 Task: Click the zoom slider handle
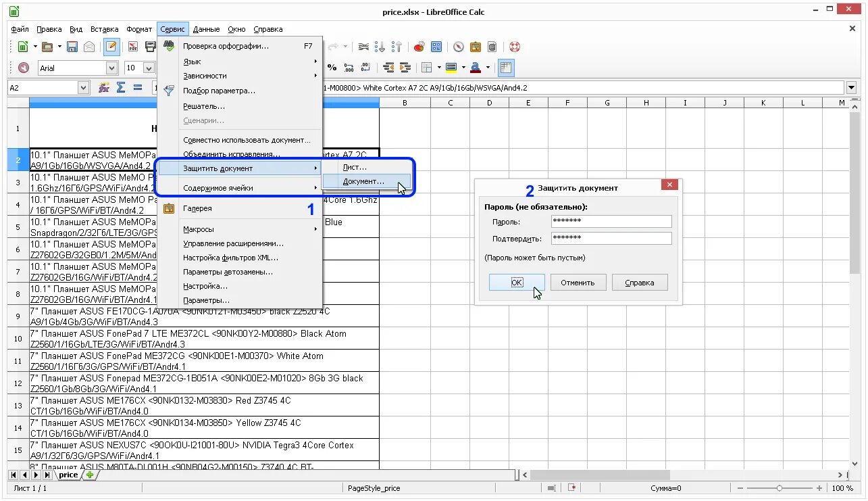pos(780,488)
